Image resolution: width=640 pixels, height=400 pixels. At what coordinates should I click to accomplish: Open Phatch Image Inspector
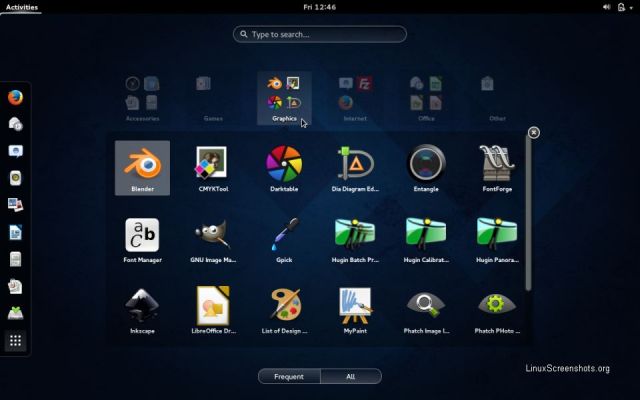tap(426, 311)
